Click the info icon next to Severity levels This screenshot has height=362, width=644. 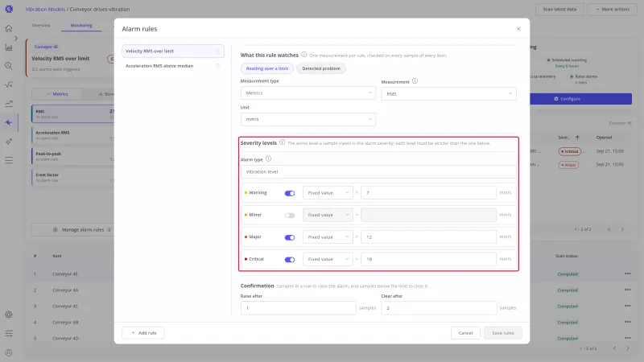tap(283, 142)
